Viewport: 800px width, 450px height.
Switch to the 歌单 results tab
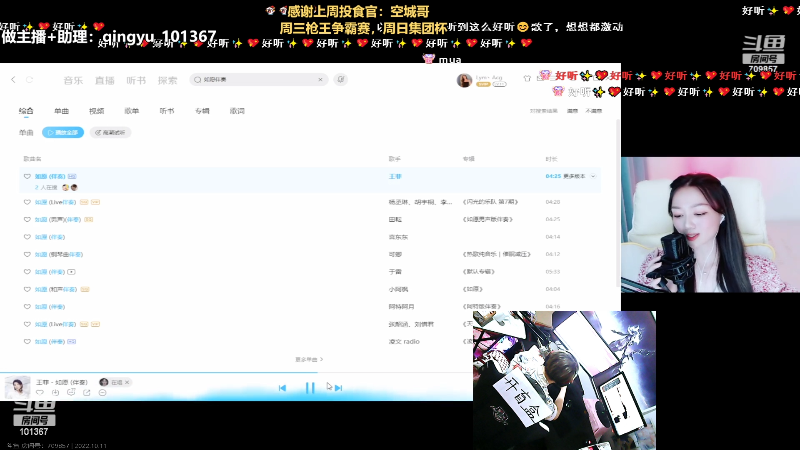132,111
